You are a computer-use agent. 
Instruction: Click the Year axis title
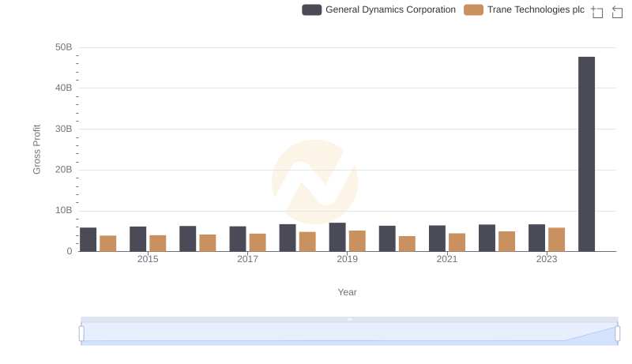[x=347, y=292]
